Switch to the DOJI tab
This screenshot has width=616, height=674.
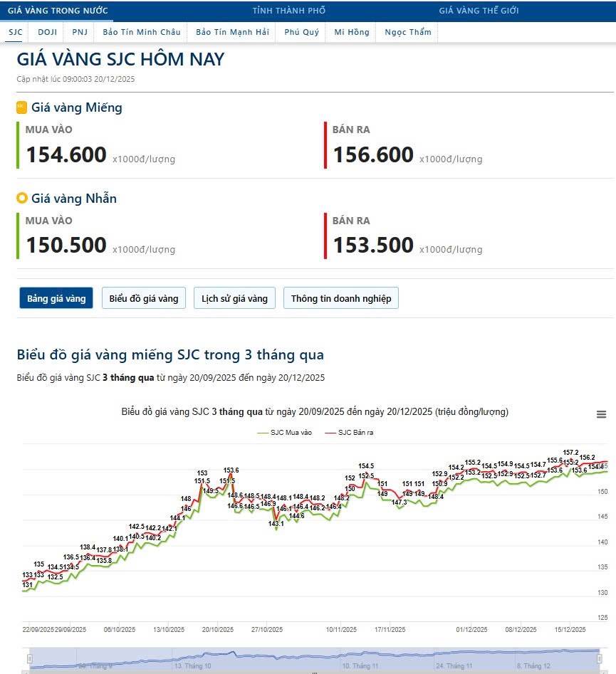[48, 32]
